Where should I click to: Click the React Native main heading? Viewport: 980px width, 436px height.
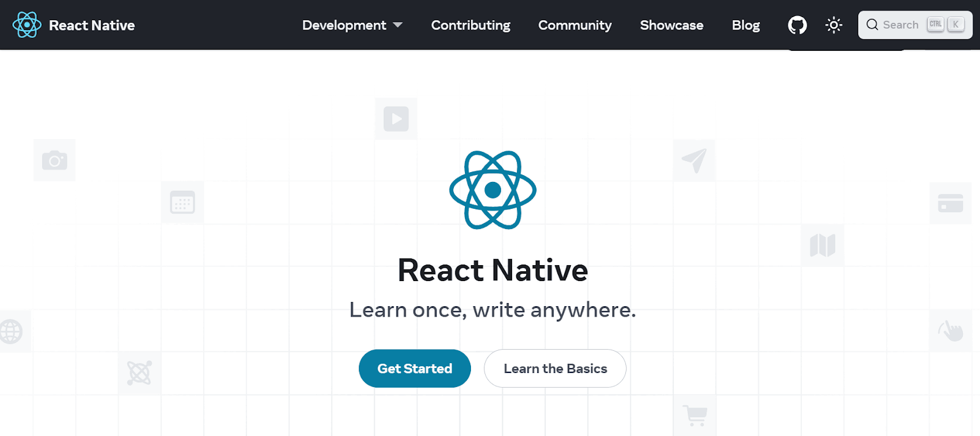[x=492, y=270]
